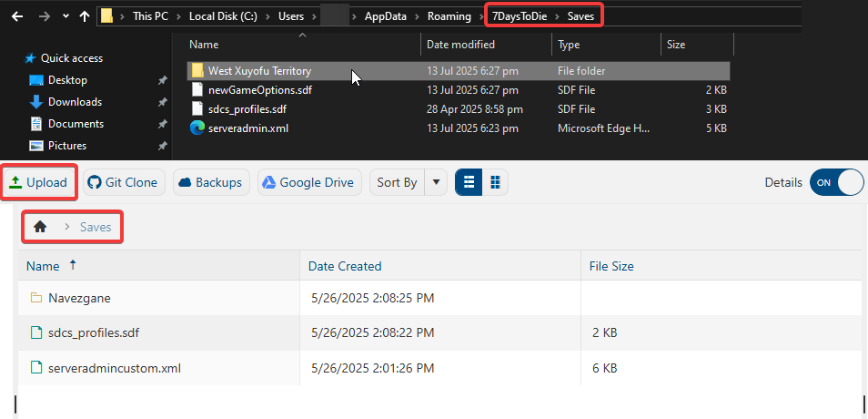Click the pin icon beside Pictures
The width and height of the screenshot is (868, 419).
(x=162, y=146)
